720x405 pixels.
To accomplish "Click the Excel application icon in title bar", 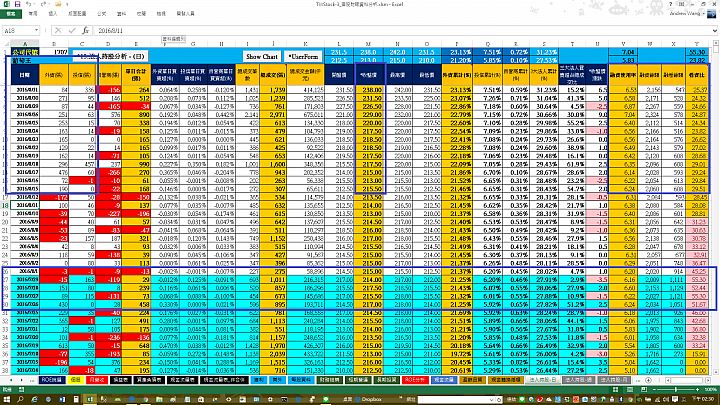I will 6,4.
